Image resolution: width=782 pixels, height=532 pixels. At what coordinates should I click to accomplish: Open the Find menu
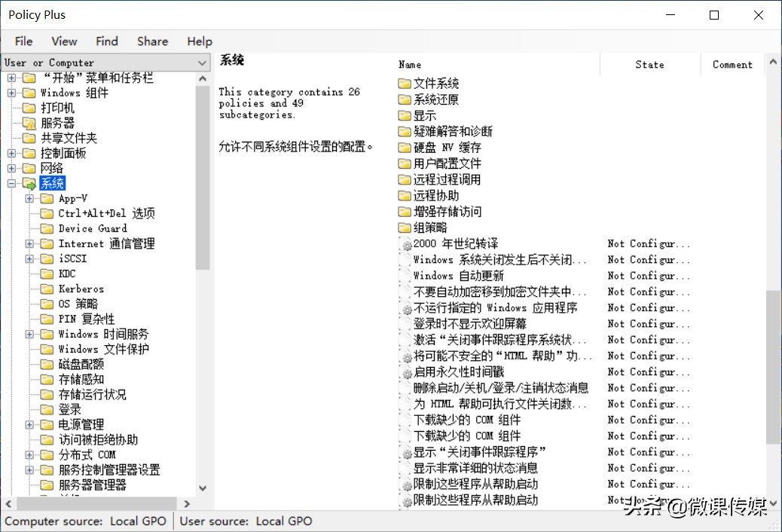point(106,41)
